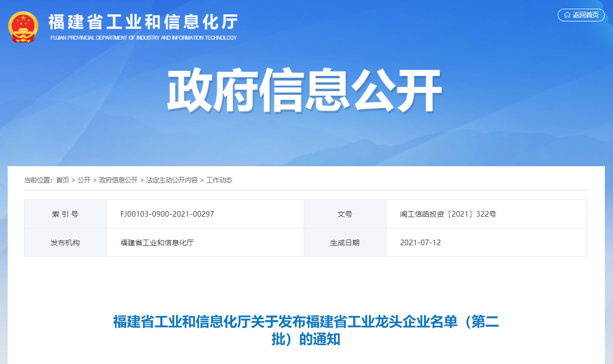Click the 福建省工业和信息化厅 publisher table cell

point(205,243)
